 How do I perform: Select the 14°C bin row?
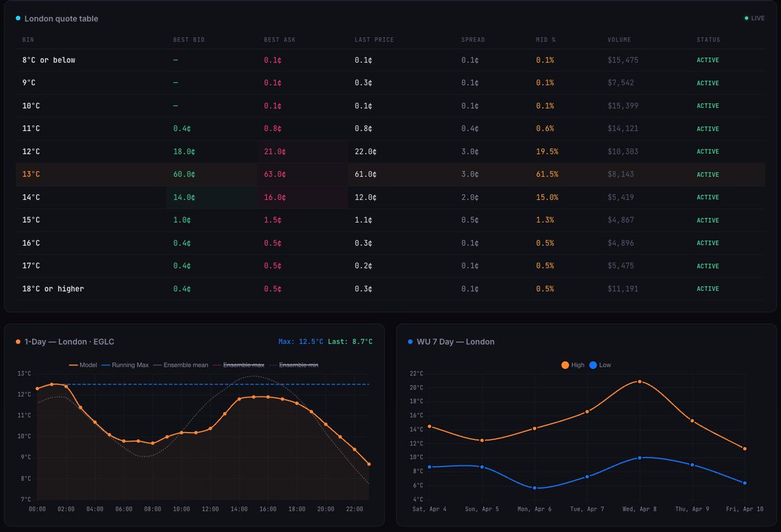tap(390, 197)
